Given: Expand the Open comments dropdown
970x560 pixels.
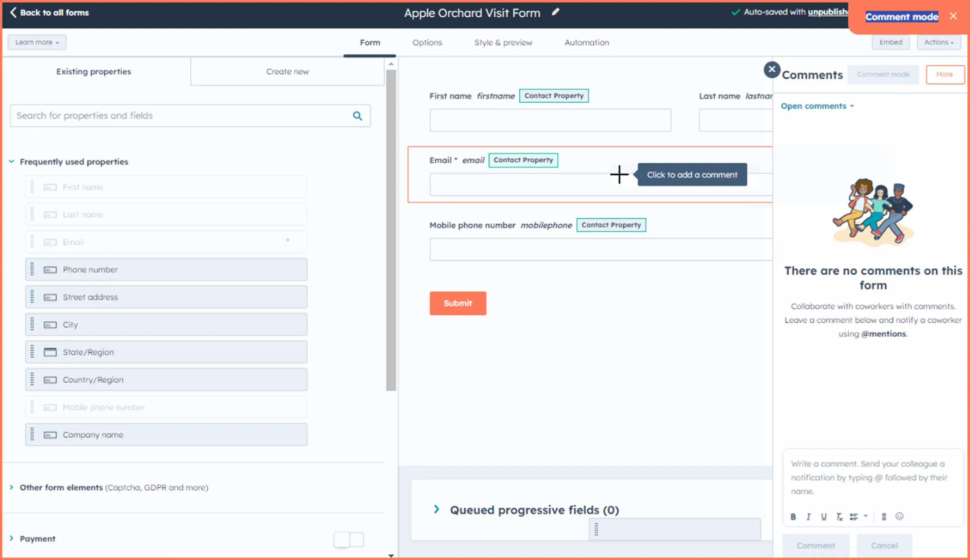Looking at the screenshot, I should click(x=818, y=106).
